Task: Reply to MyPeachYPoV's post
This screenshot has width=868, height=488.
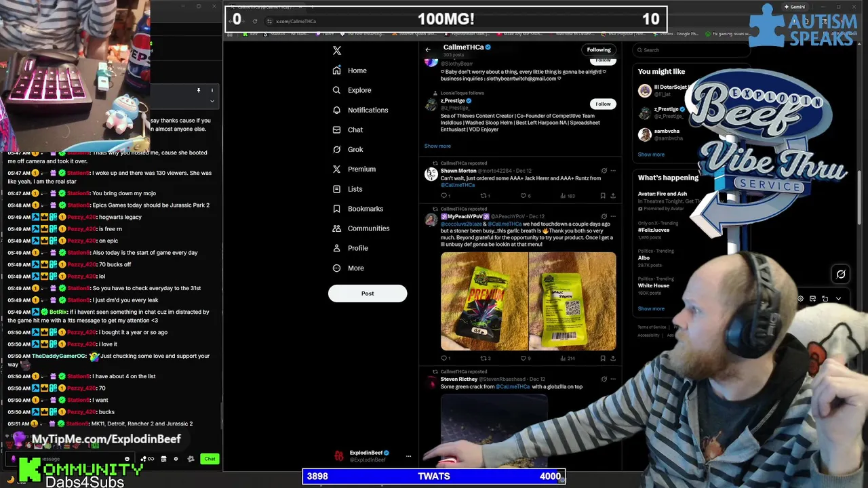Action: [444, 358]
